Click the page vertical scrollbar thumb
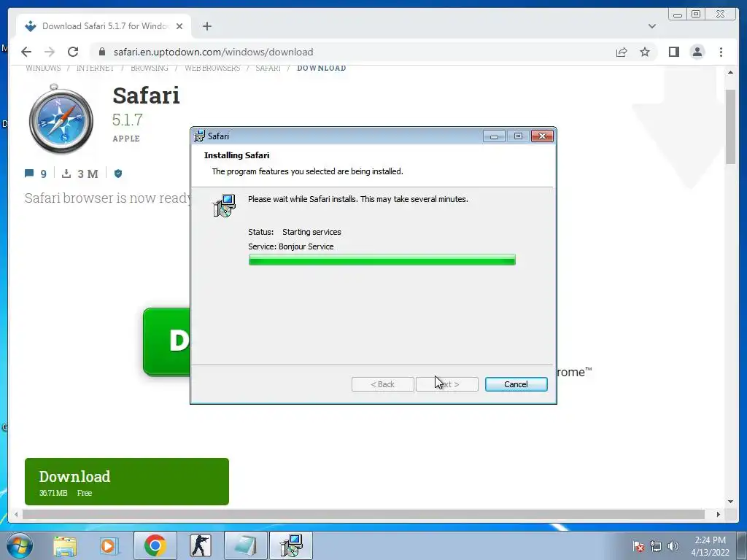 pos(730,127)
